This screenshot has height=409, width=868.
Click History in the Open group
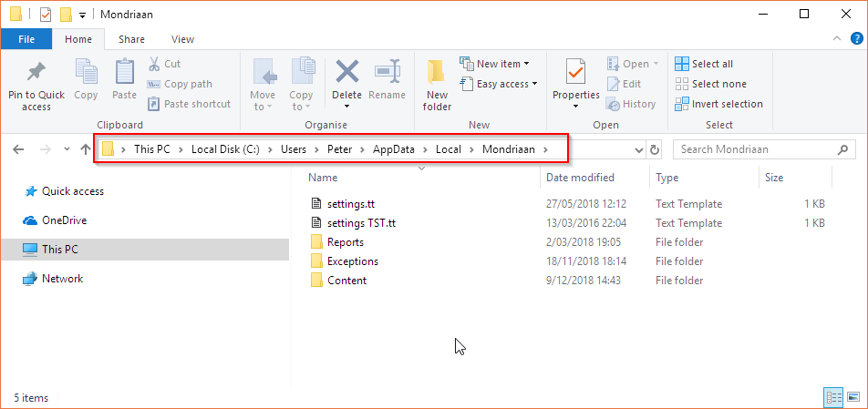click(631, 104)
